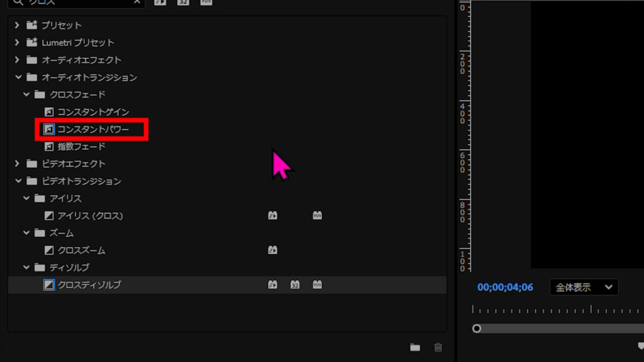Choose the クロスズーム transition
Image resolution: width=644 pixels, height=362 pixels.
(x=81, y=250)
